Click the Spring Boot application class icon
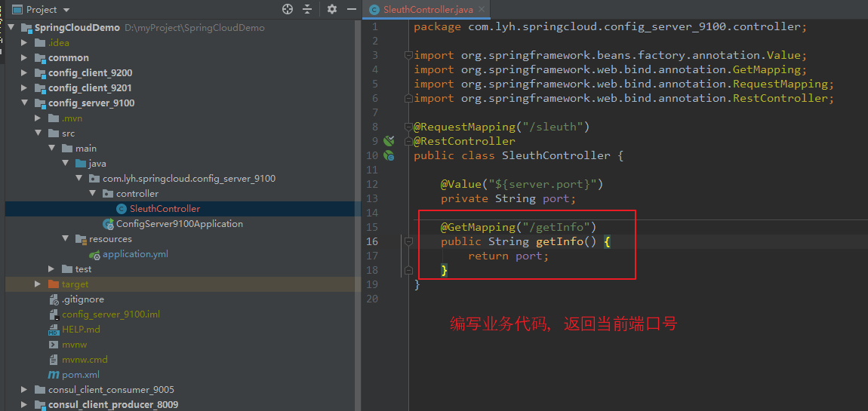Viewport: 868px width, 411px height. [x=109, y=224]
